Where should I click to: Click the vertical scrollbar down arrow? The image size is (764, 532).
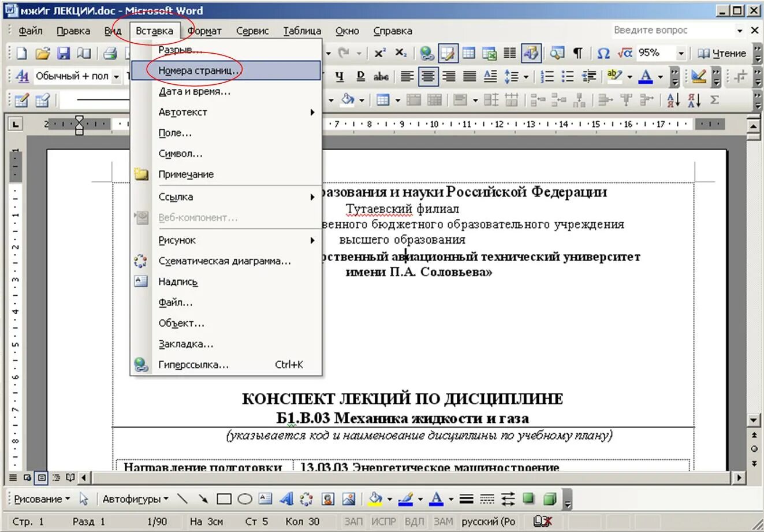pyautogui.click(x=754, y=420)
